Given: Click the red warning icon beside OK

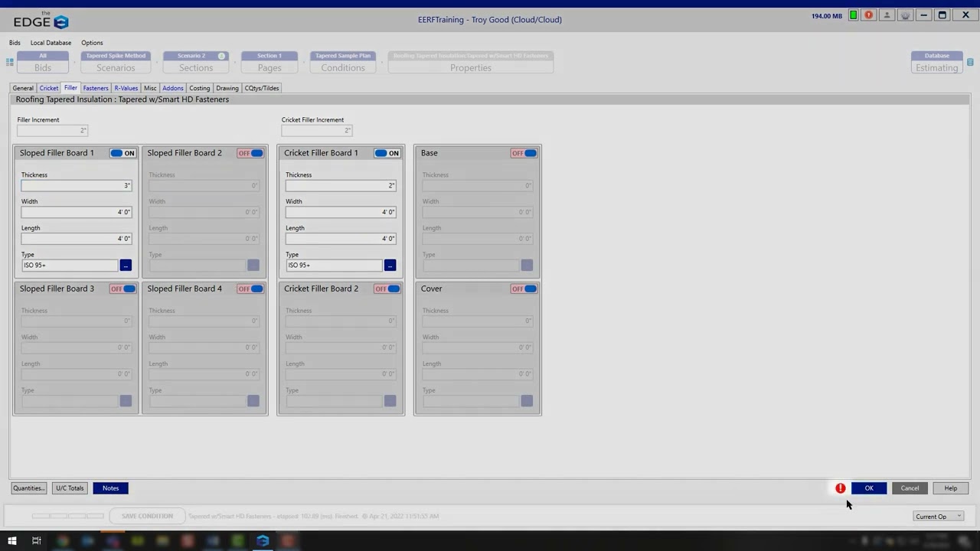Looking at the screenshot, I should (x=841, y=488).
